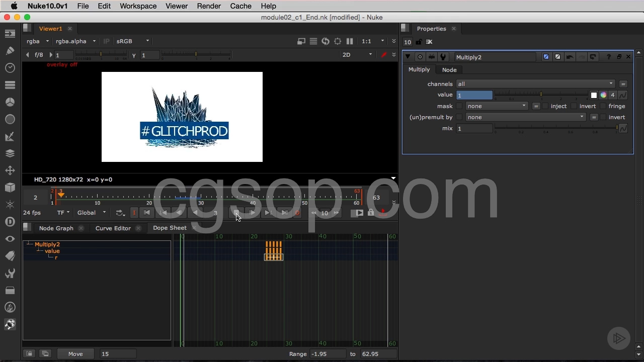
Task: Switch to the Curve Editor tab
Action: (113, 228)
